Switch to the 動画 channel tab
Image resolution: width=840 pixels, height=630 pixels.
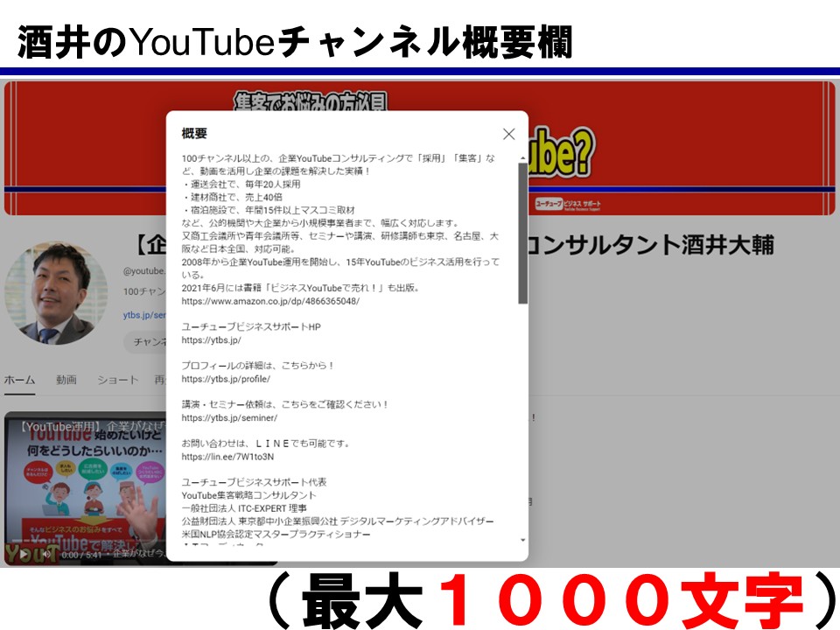coord(66,380)
